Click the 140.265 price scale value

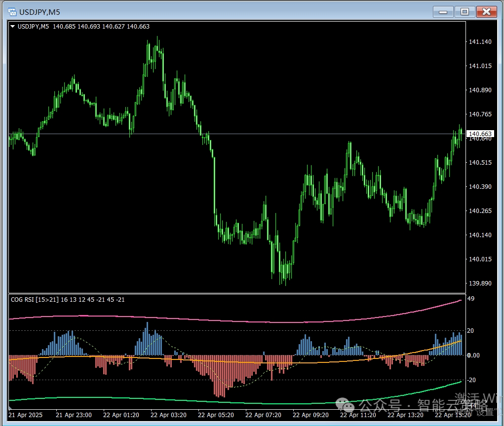tap(480, 211)
